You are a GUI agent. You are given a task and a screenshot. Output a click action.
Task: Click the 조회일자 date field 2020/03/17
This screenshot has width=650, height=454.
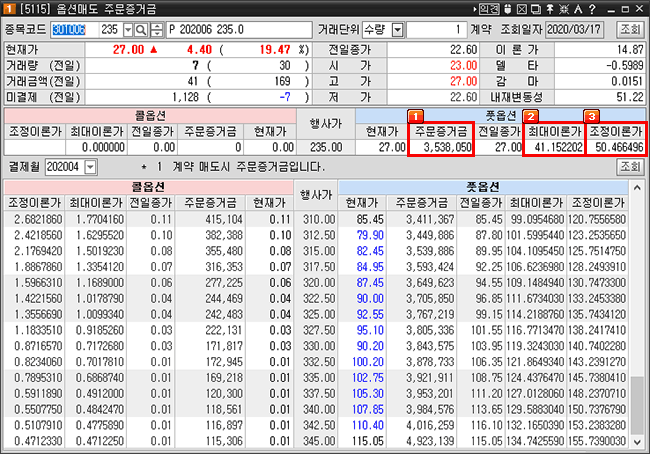tap(574, 30)
